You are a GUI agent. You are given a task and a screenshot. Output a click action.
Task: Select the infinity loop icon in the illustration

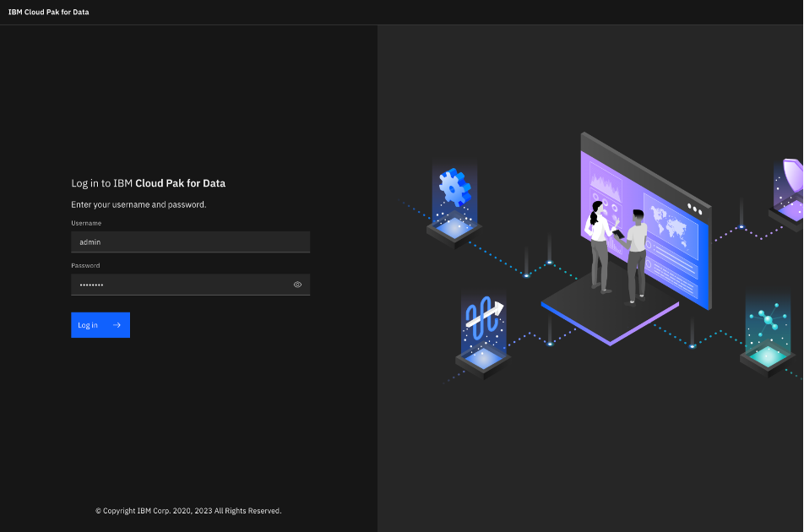click(x=481, y=321)
